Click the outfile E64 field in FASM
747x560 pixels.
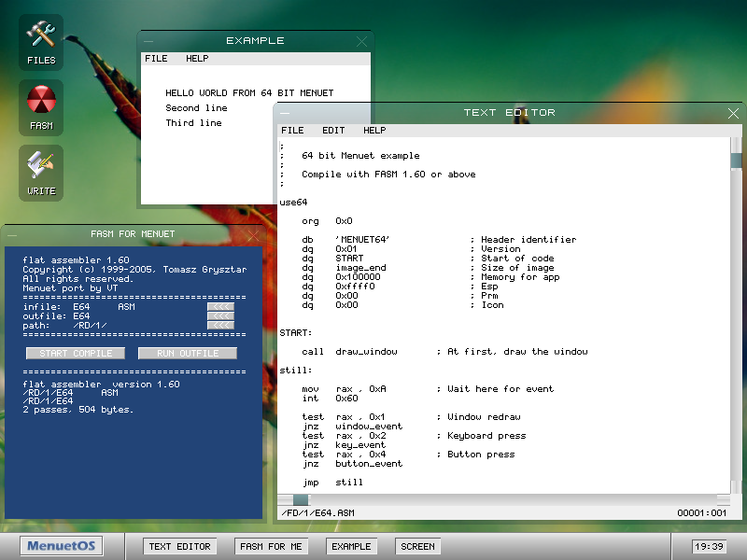tap(81, 316)
